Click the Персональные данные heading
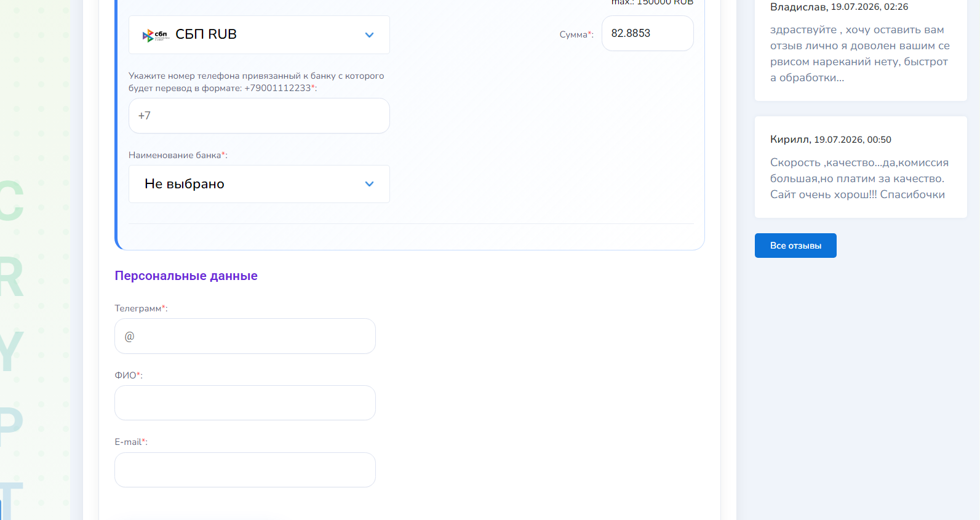 (186, 276)
